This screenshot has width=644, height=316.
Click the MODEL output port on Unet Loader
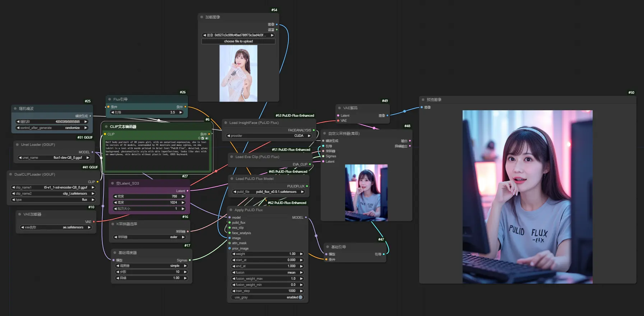(92, 152)
